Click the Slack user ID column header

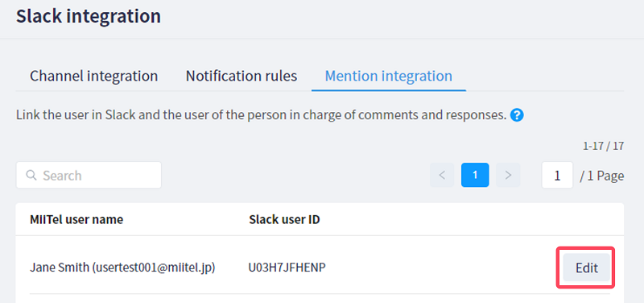pos(284,219)
